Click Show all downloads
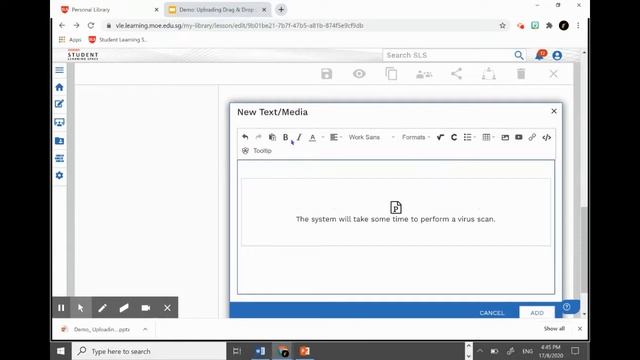The height and width of the screenshot is (360, 640). pyautogui.click(x=554, y=329)
